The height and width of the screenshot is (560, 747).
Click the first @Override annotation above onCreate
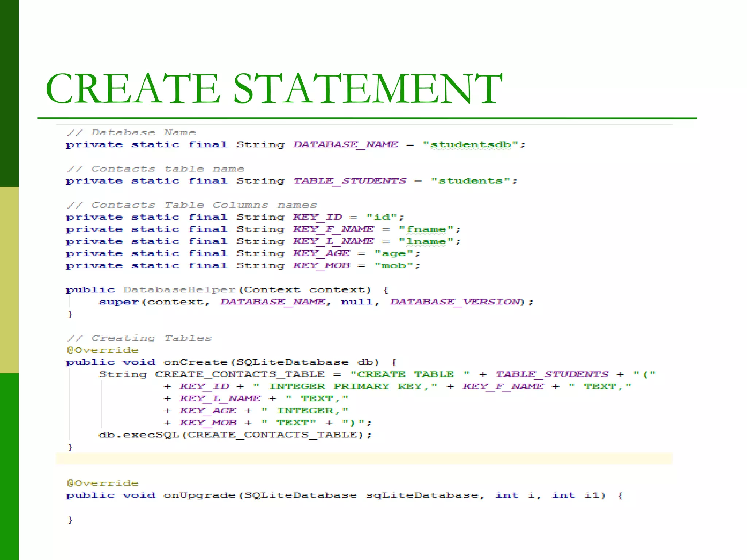click(102, 350)
